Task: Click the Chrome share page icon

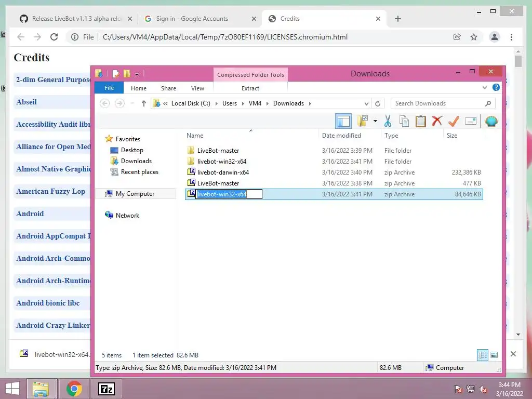Action: click(x=457, y=37)
